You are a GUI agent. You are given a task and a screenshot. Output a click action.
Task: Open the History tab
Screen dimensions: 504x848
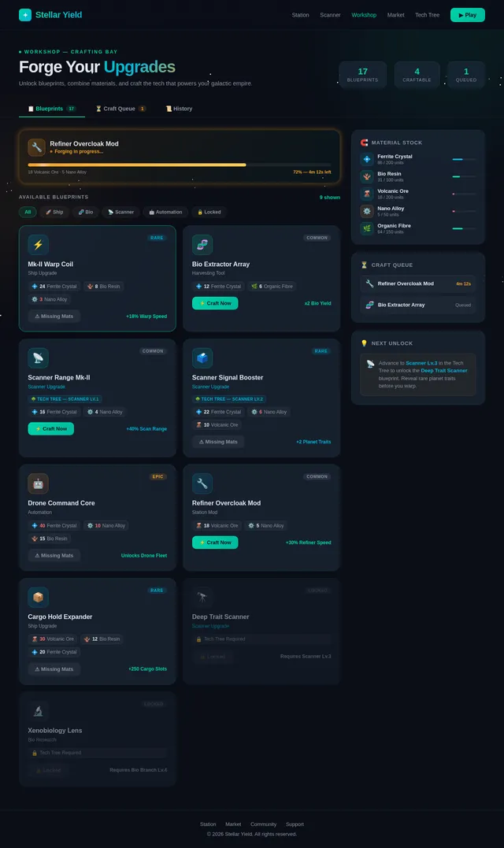tap(179, 109)
